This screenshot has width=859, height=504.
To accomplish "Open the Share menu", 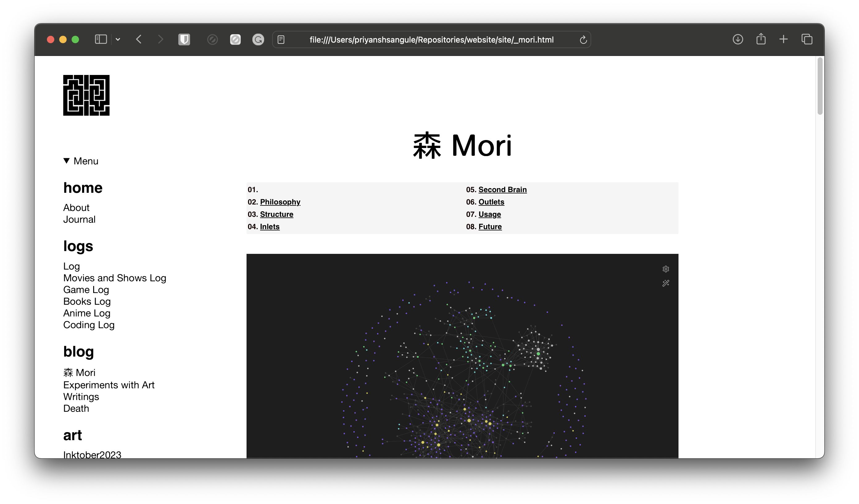I will [x=761, y=39].
